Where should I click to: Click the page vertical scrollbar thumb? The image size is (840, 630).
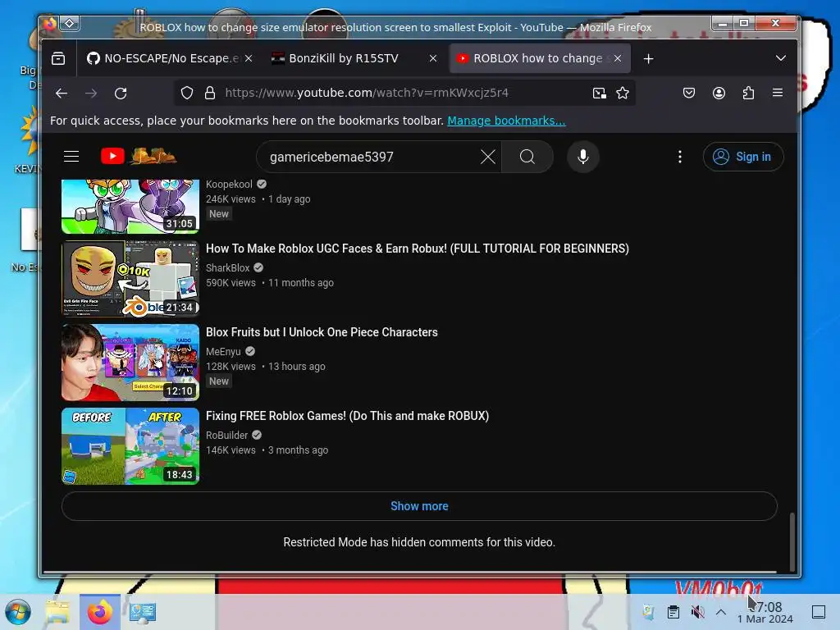point(792,542)
